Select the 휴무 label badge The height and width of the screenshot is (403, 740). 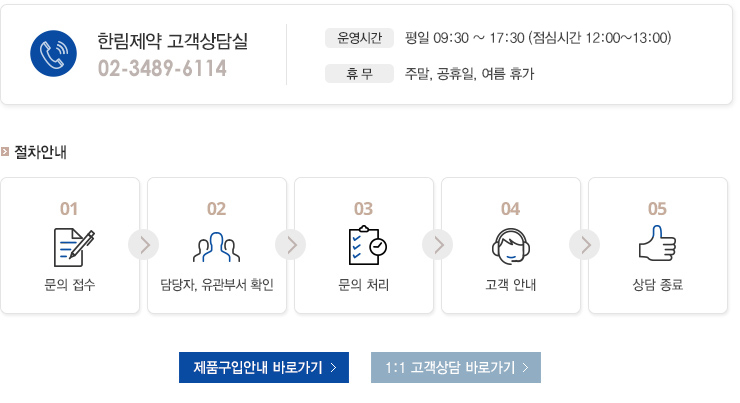click(x=359, y=74)
